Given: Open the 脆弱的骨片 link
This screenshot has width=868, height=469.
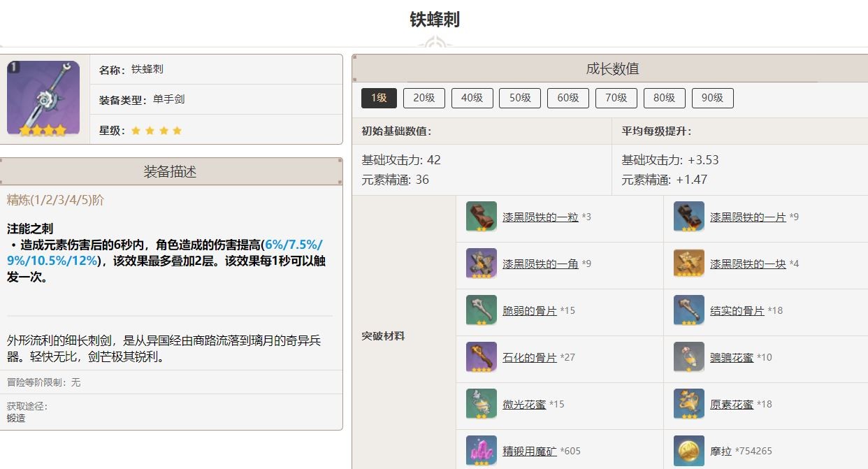Looking at the screenshot, I should pyautogui.click(x=530, y=311).
